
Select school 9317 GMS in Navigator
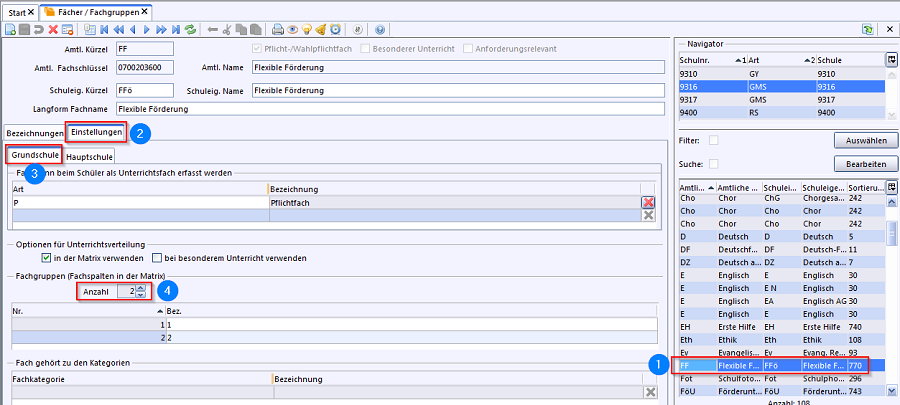(781, 99)
